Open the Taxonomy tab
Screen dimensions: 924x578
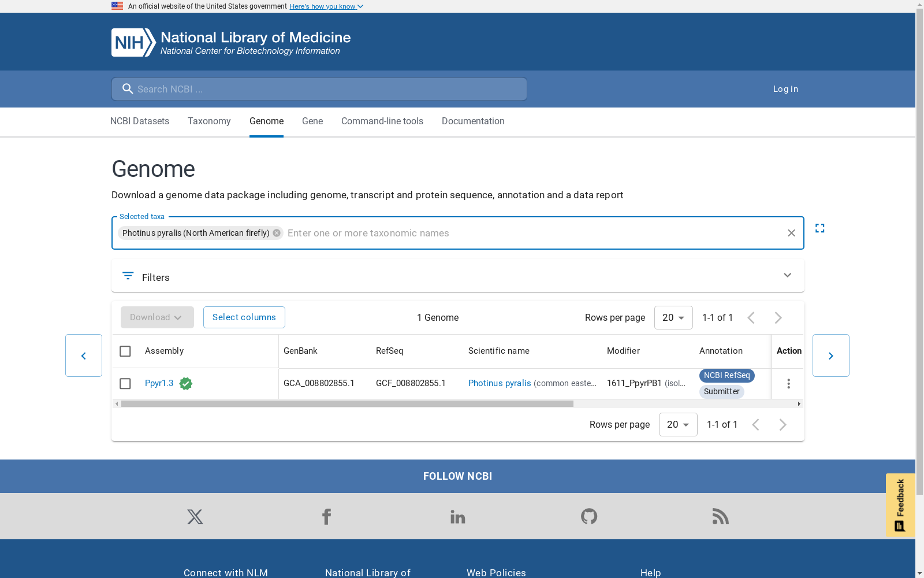209,121
